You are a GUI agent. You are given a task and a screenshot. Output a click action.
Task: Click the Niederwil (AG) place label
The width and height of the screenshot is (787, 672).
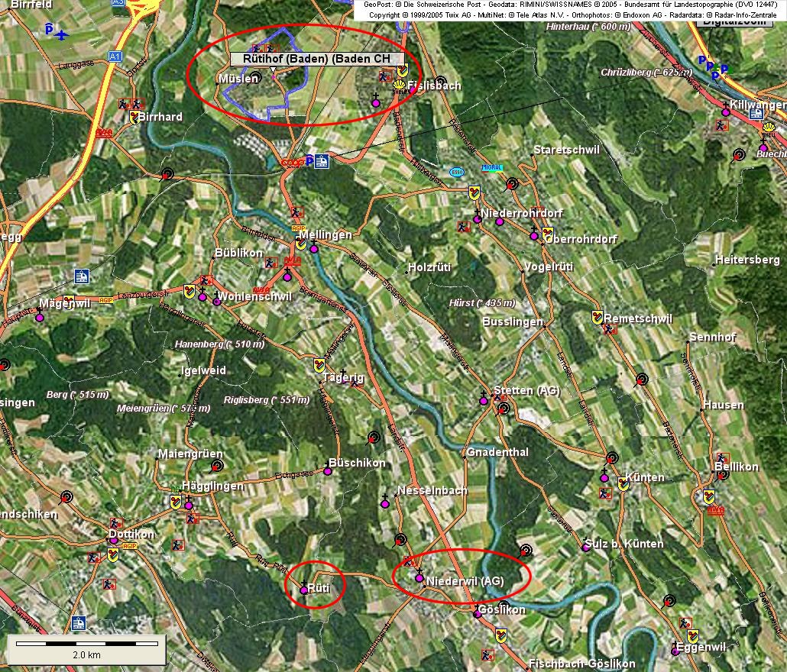465,581
